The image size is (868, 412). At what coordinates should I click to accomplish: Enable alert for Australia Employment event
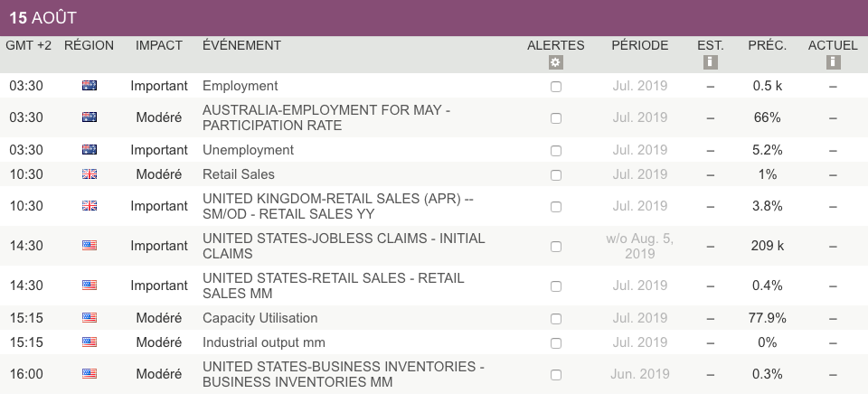556,87
